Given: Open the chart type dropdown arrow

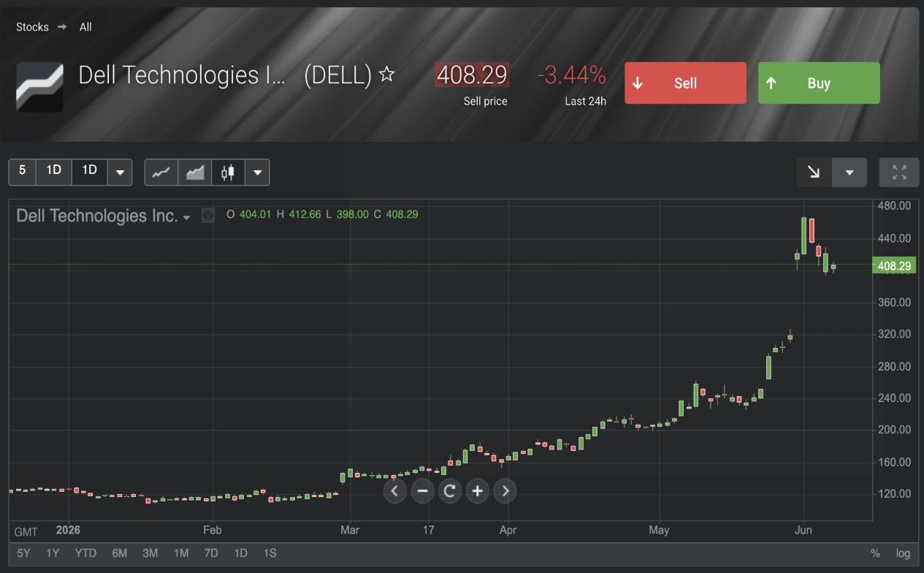Looking at the screenshot, I should pos(257,172).
